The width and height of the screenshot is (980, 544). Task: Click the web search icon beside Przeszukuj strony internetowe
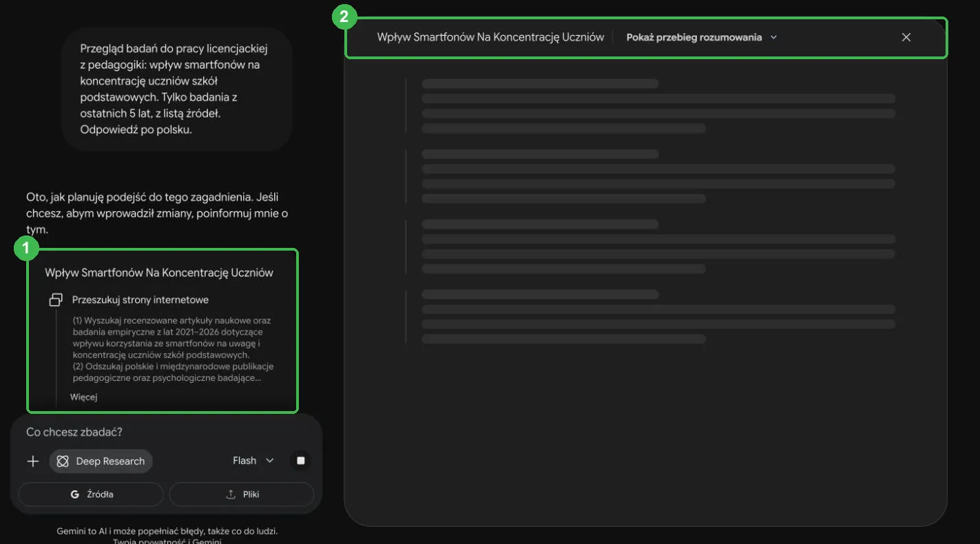(x=56, y=300)
